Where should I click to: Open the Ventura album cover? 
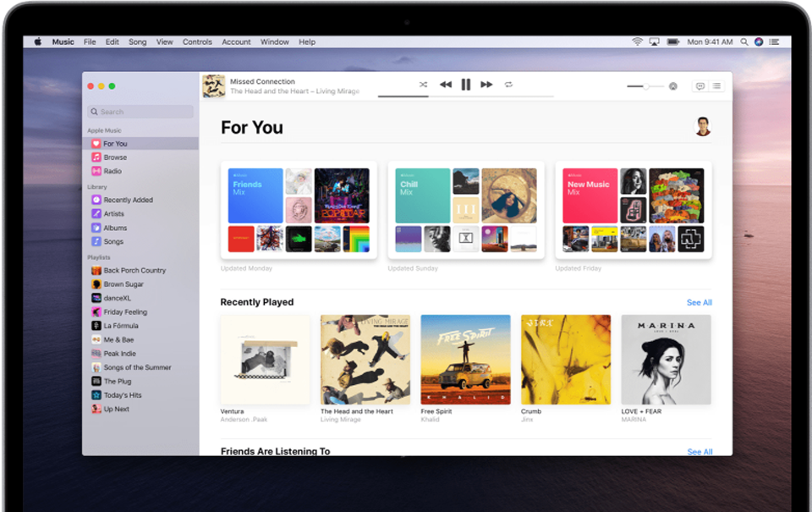point(265,360)
